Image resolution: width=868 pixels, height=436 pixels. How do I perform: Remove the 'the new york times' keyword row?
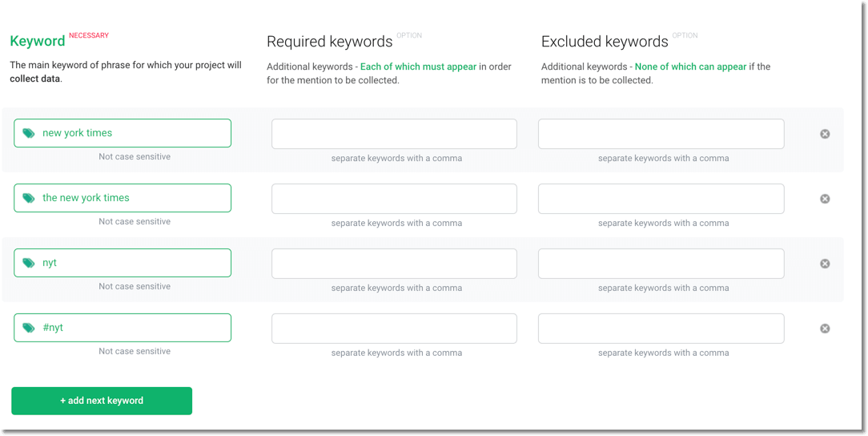click(825, 198)
